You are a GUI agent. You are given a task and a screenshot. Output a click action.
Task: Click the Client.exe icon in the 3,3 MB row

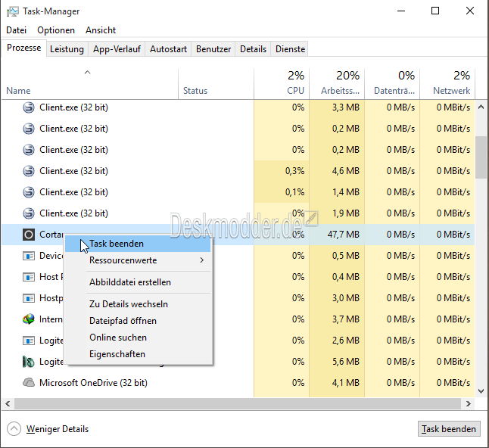click(x=29, y=107)
